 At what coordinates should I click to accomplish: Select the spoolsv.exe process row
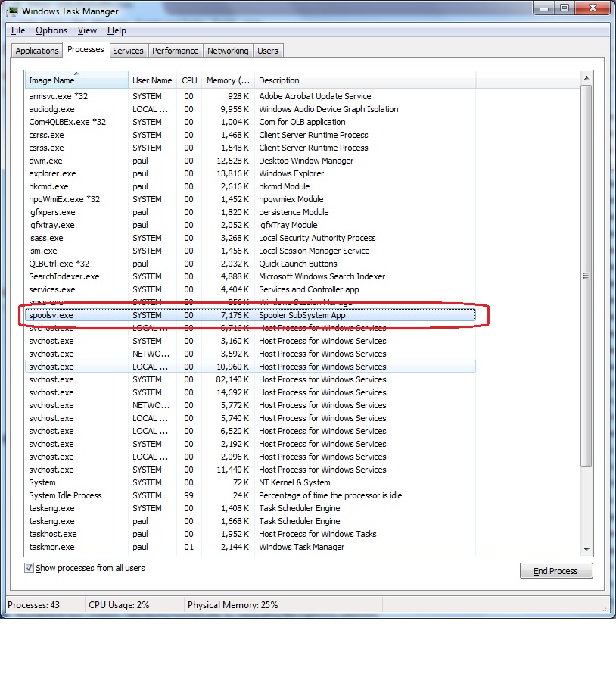click(x=50, y=315)
